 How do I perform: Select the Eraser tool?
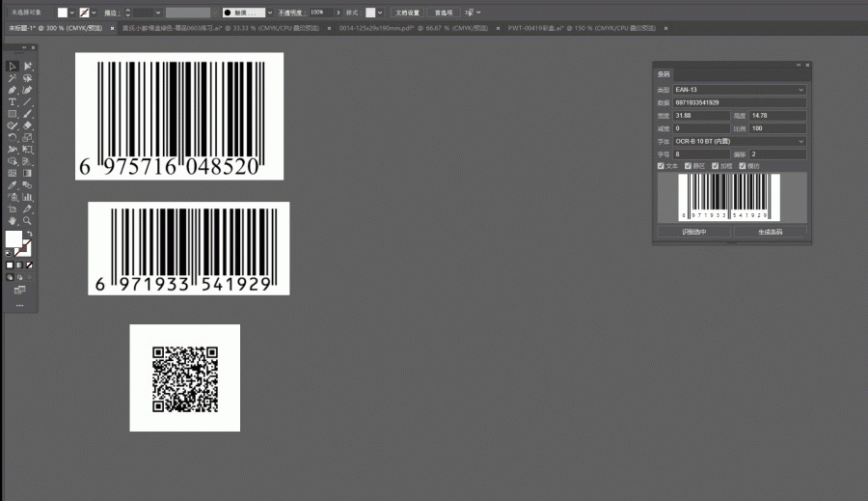27,125
